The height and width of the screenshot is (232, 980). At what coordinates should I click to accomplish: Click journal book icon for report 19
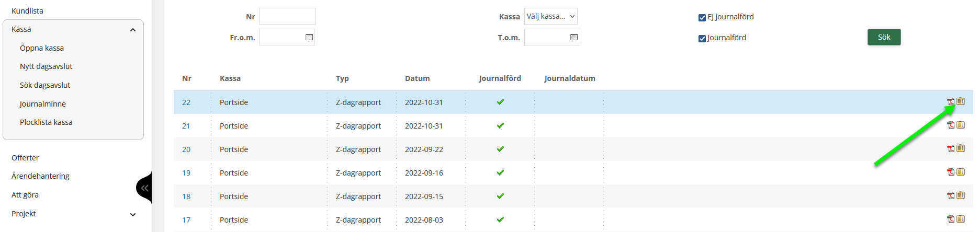[x=961, y=172]
